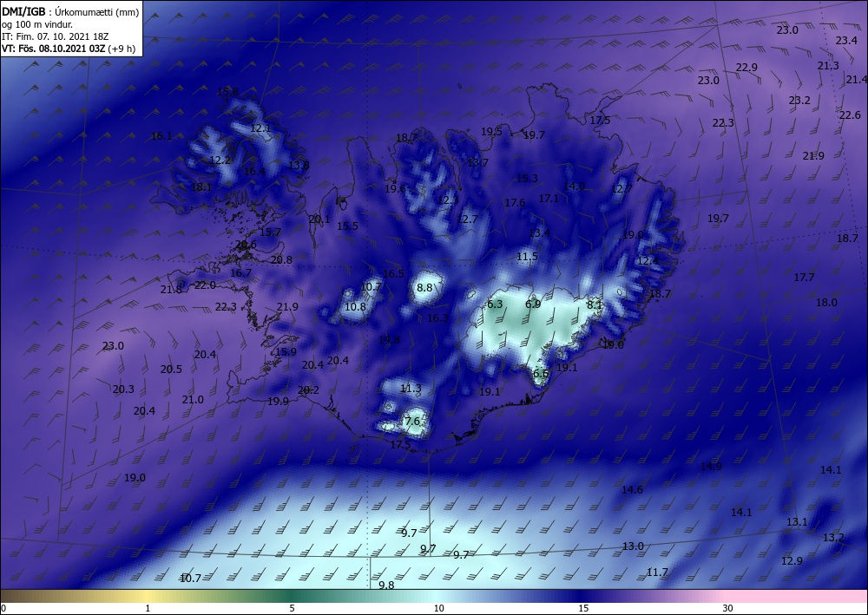Select the 19.6 value label
The image size is (868, 615).
395,188
